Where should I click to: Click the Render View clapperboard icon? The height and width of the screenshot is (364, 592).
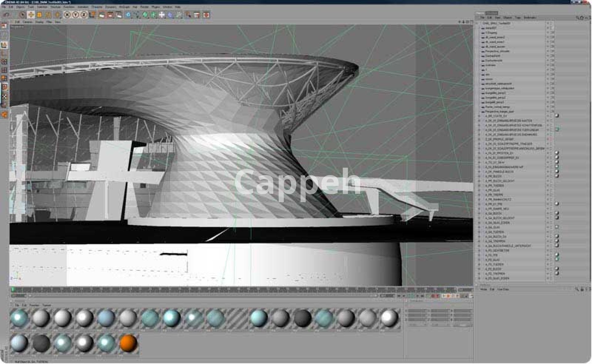coord(102,14)
